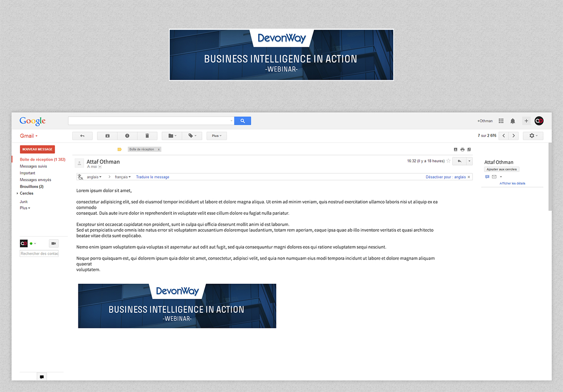563x392 pixels.
Task: Open 'Messages suivis' folder
Action: (33, 166)
